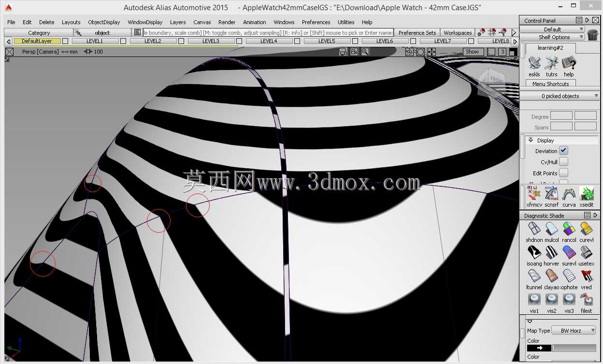Apply mulcol multi-color shading
This screenshot has width=603, height=364.
pos(551,229)
